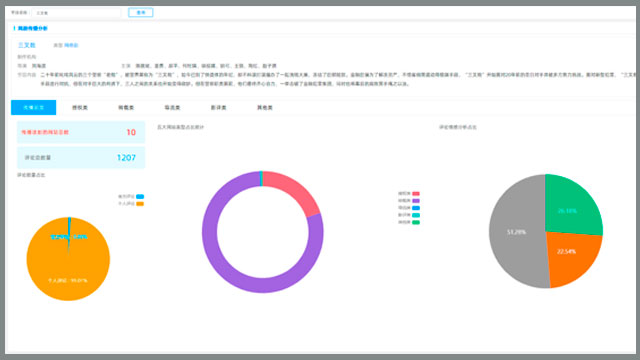The width and height of the screenshot is (640, 360).
Task: Select the last category tab
Action: coord(264,107)
